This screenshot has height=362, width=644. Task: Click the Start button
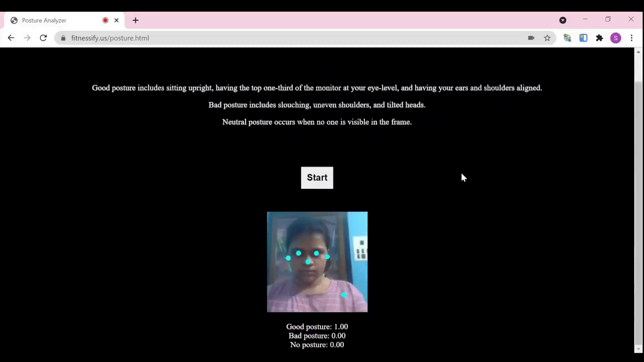[317, 178]
